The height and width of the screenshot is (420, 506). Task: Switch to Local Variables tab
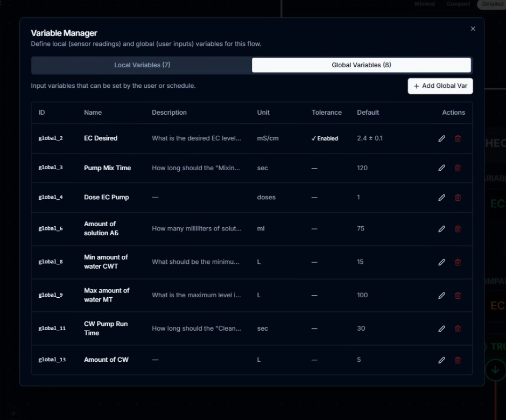(142, 65)
